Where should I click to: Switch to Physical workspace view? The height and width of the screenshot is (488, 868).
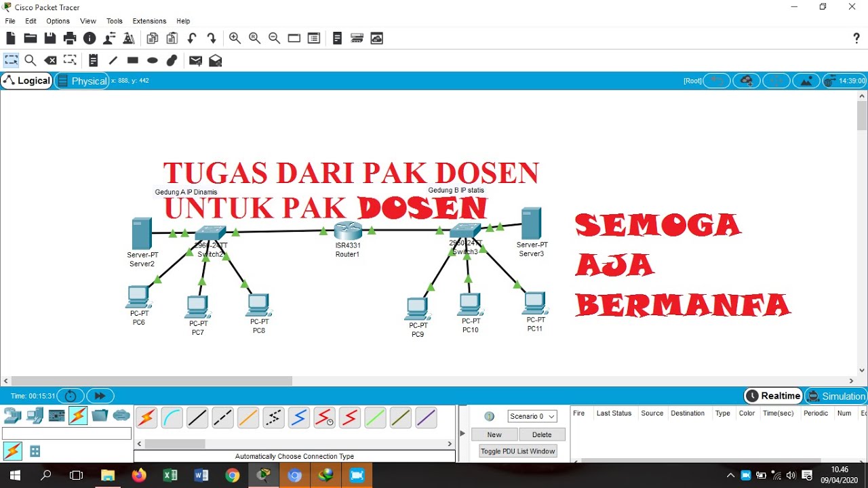point(82,81)
